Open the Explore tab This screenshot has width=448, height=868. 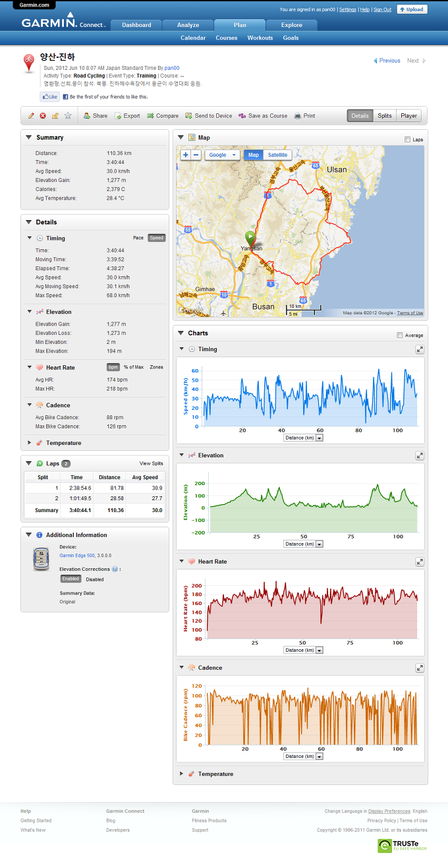(292, 25)
